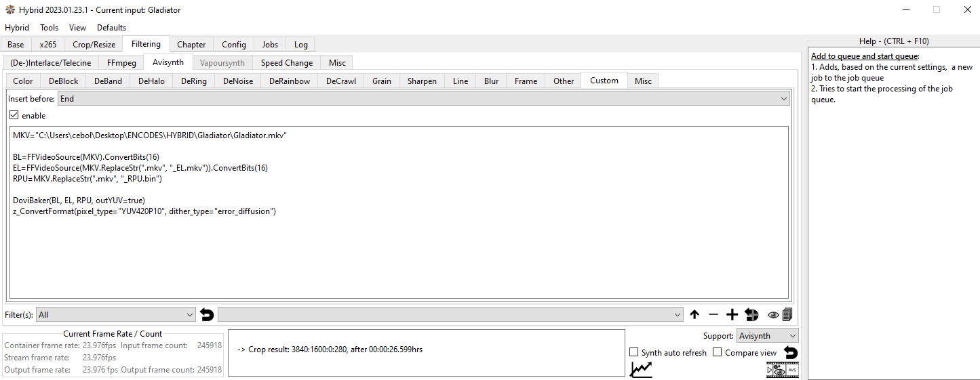Enable Synth auto refresh checkbox
This screenshot has width=980, height=380.
tap(634, 352)
